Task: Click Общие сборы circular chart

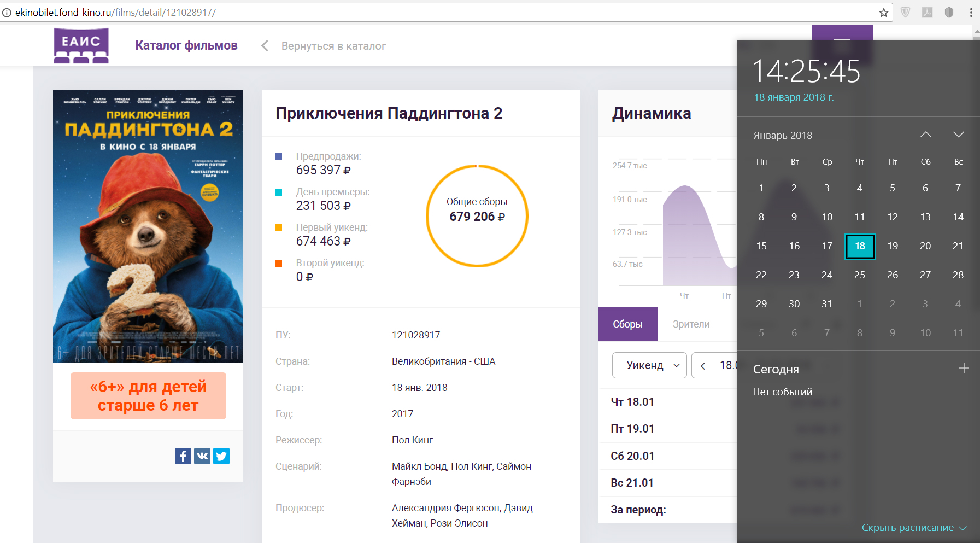Action: click(x=477, y=215)
